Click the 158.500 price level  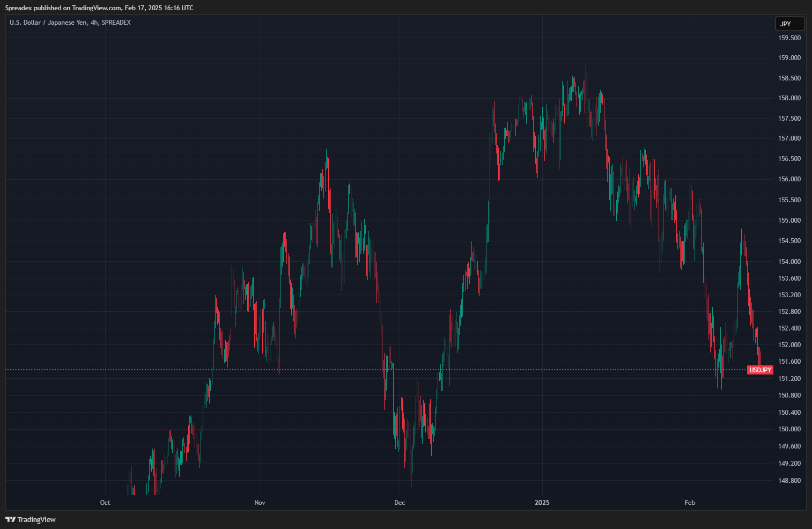(x=789, y=78)
